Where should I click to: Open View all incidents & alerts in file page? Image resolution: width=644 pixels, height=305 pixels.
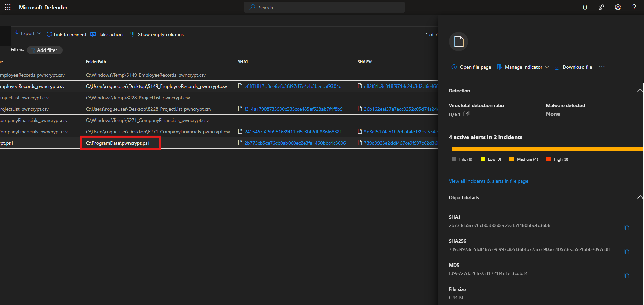pyautogui.click(x=488, y=181)
